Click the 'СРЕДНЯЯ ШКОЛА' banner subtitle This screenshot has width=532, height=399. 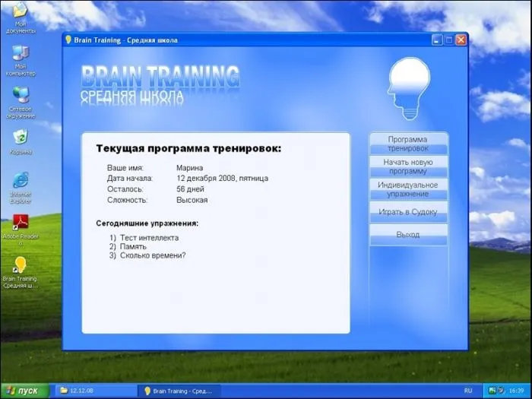point(132,97)
